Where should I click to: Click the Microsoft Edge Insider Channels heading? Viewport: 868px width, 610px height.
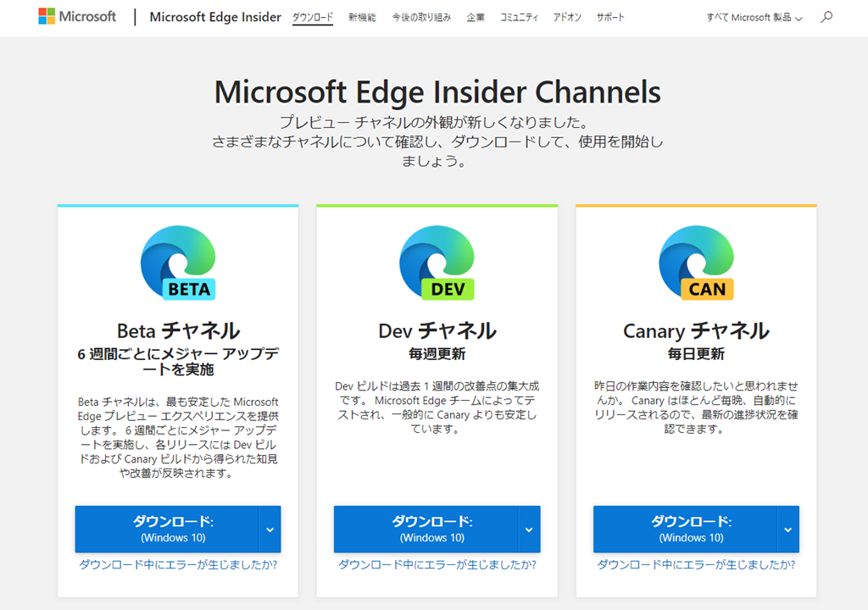(x=437, y=91)
